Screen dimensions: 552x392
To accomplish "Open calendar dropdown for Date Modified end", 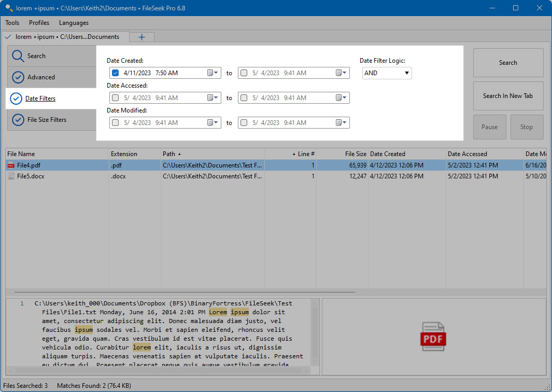I will [x=341, y=122].
